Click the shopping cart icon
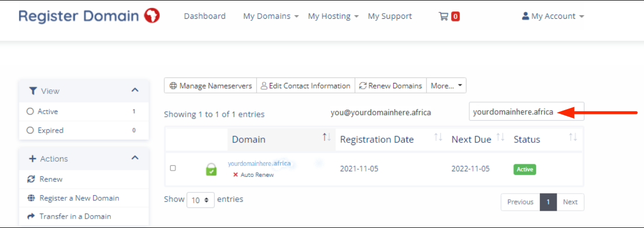644x228 pixels. coord(443,16)
